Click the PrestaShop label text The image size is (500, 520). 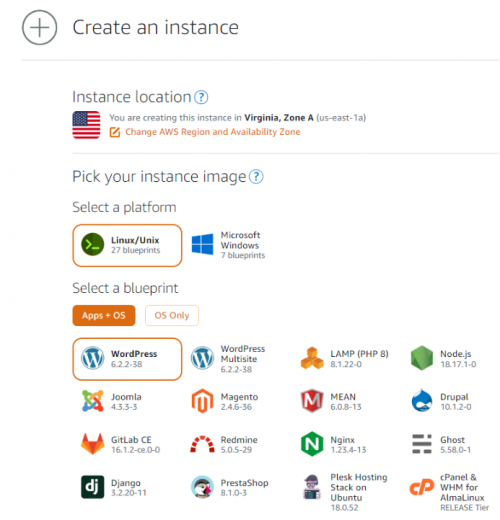pos(244,483)
